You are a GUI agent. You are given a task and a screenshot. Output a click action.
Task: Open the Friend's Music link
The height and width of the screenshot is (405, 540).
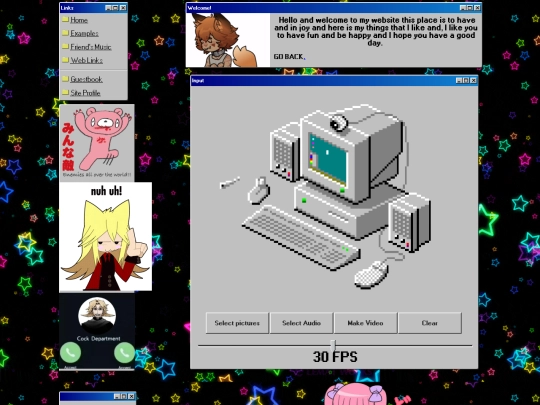pyautogui.click(x=91, y=47)
